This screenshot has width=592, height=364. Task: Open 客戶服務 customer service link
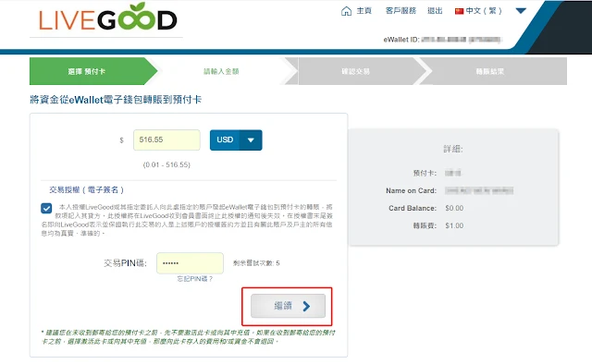[401, 11]
